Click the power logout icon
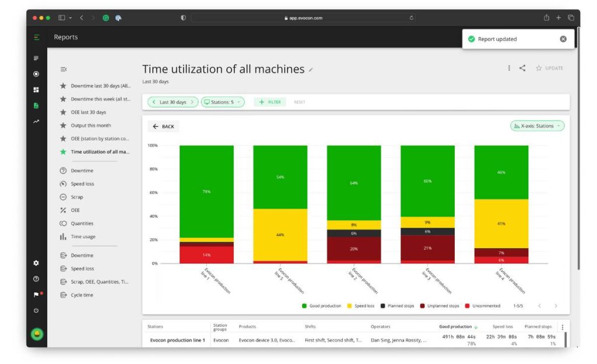This screenshot has height=364, width=597. point(36,310)
